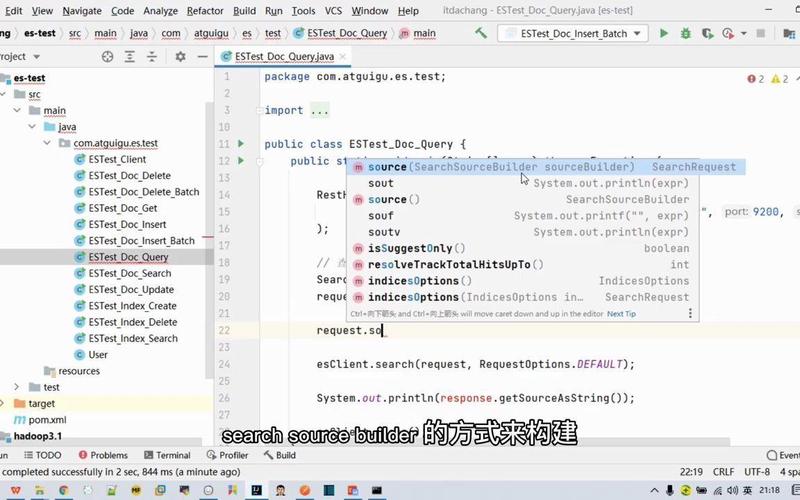Open the Edit menu
The width and height of the screenshot is (800, 500).
point(13,11)
